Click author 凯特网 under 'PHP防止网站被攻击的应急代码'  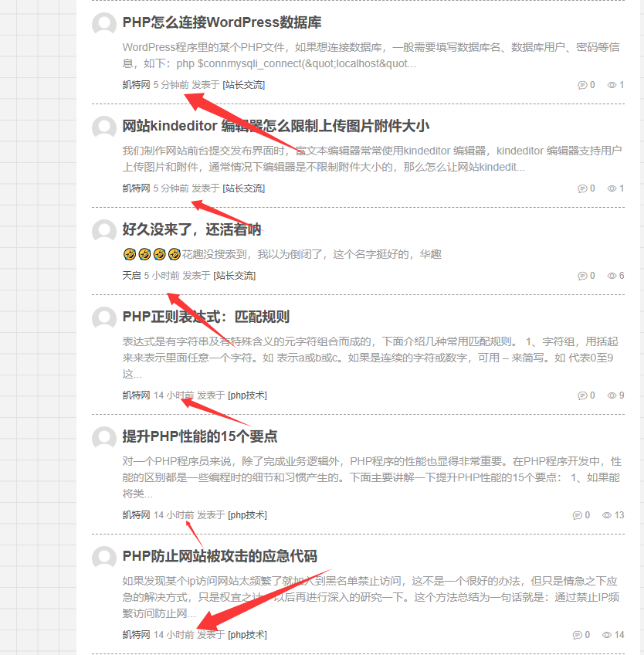click(x=136, y=635)
